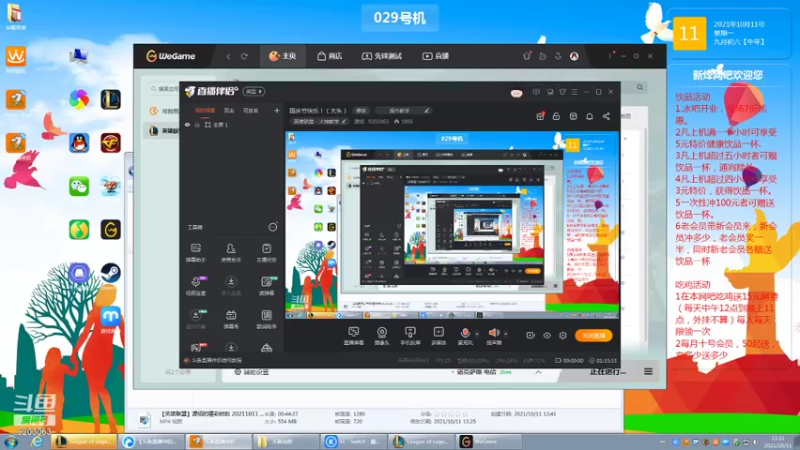Open the WeGame 直播 tab

pos(436,56)
